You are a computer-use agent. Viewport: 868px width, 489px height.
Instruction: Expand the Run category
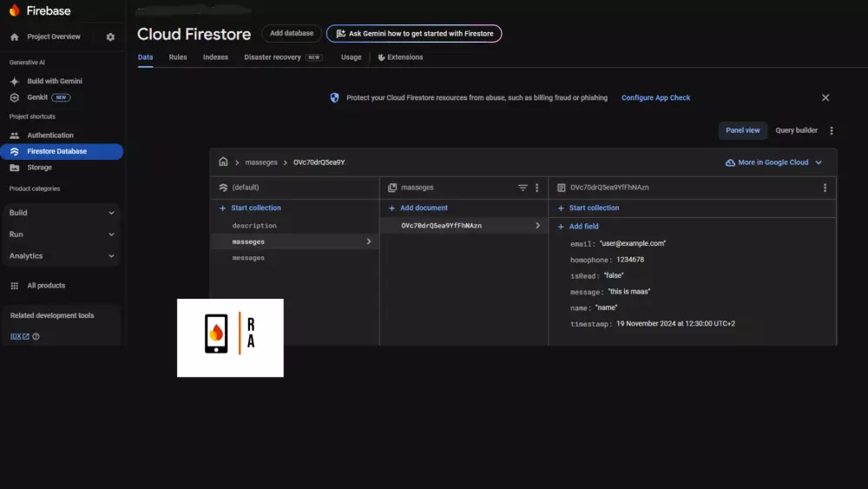coord(62,235)
